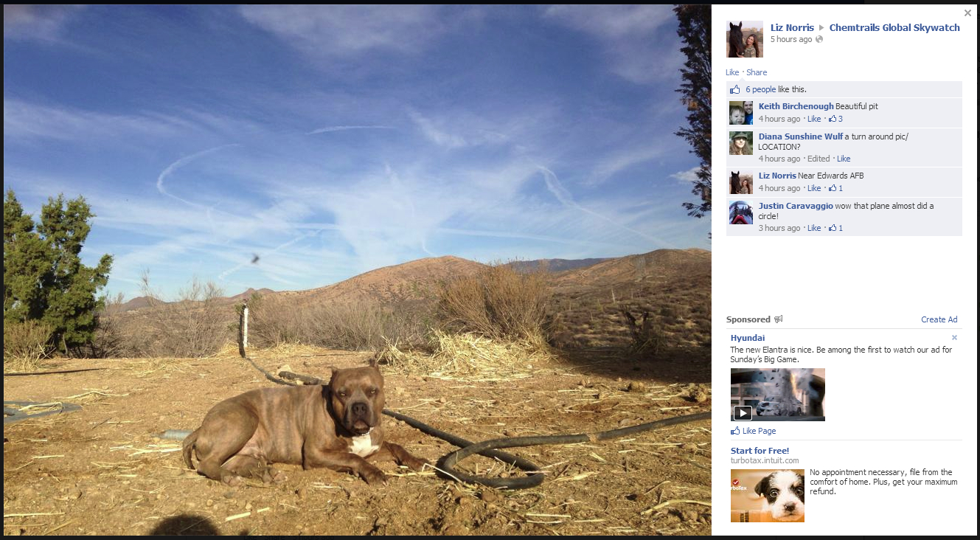
Task: View the 6 people who like this
Action: 760,89
